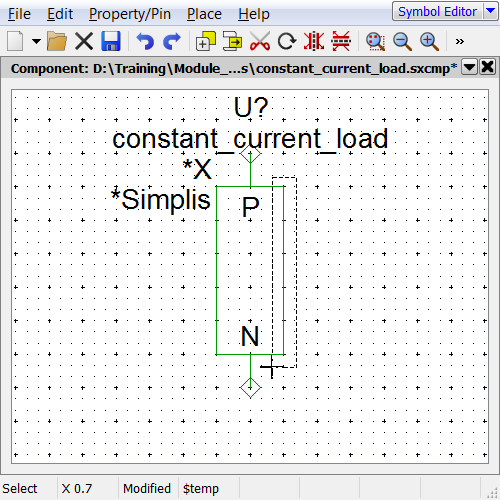Select the constant_current_load text label

[x=250, y=139]
